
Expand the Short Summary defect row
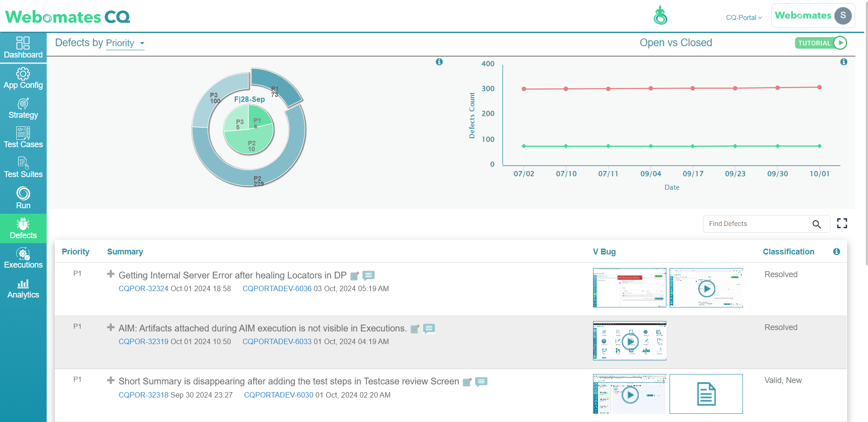coord(111,380)
